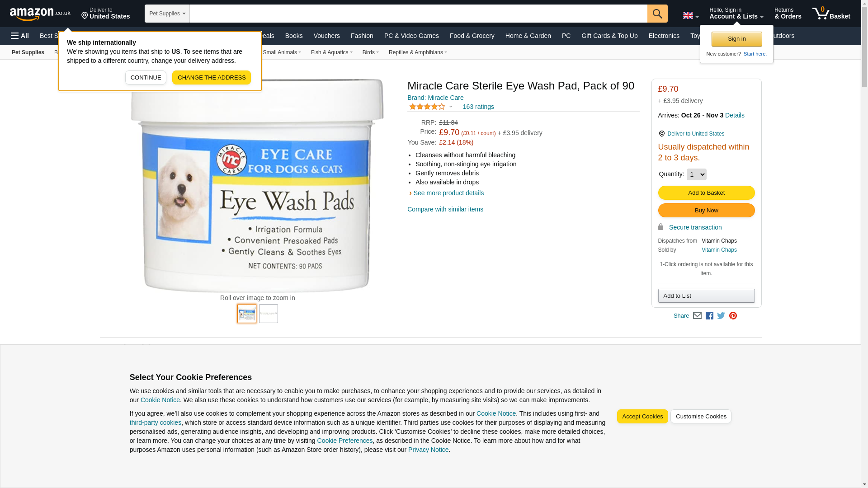Share product via email icon
This screenshot has height=488, width=868.
point(697,316)
